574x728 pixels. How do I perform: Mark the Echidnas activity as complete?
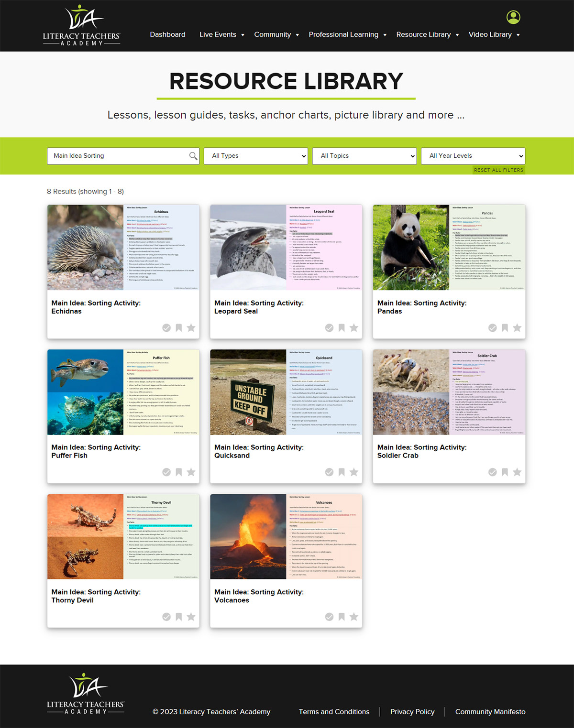point(166,328)
